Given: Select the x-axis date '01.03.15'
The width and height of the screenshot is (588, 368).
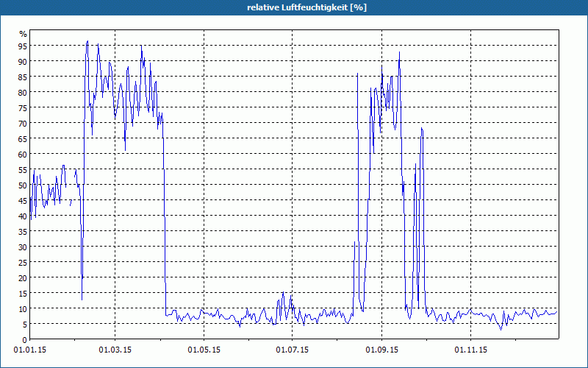Looking at the screenshot, I should [x=115, y=350].
